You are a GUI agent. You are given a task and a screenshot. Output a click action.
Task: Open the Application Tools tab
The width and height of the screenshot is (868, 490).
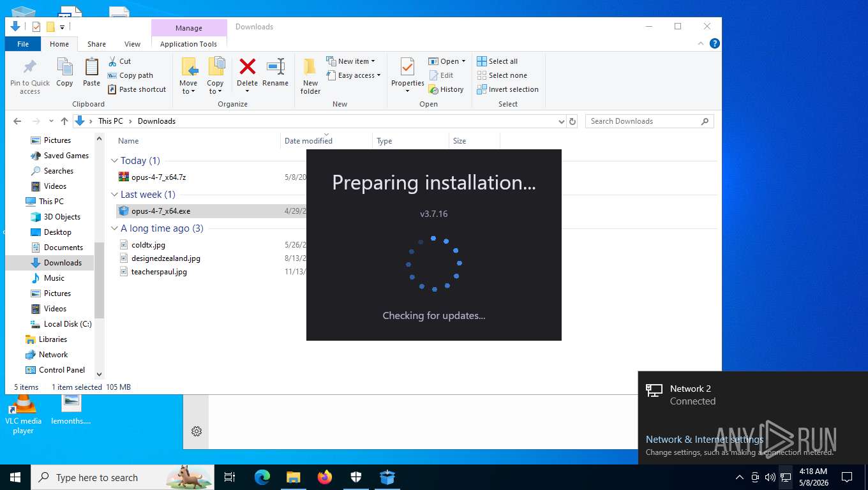[188, 44]
